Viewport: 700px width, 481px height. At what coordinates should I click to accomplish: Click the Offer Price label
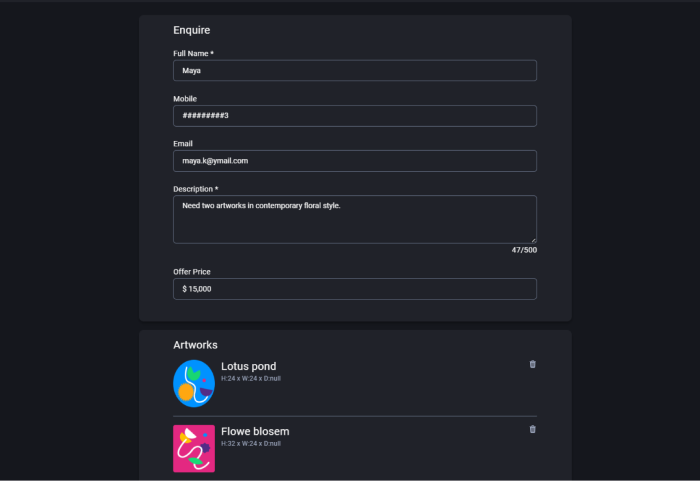pos(192,272)
